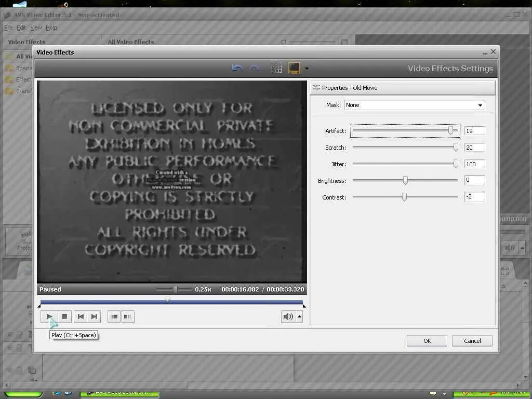Adjust the Artifact slider

pyautogui.click(x=405, y=130)
